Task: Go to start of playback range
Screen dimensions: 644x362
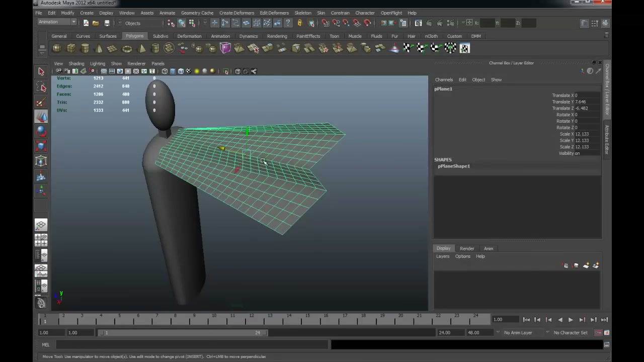Action: click(526, 320)
